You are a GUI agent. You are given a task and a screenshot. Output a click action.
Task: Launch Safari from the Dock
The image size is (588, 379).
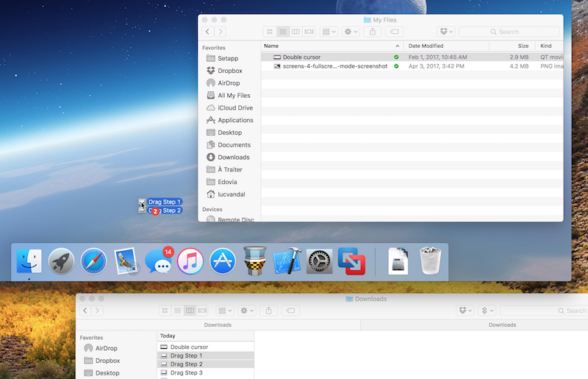[x=93, y=261]
